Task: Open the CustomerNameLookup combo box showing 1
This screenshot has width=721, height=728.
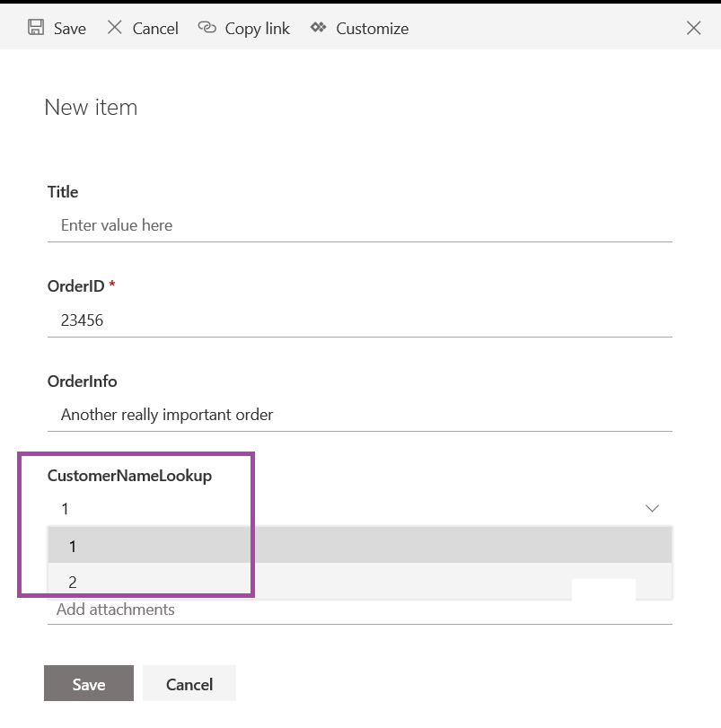Action: [x=360, y=509]
